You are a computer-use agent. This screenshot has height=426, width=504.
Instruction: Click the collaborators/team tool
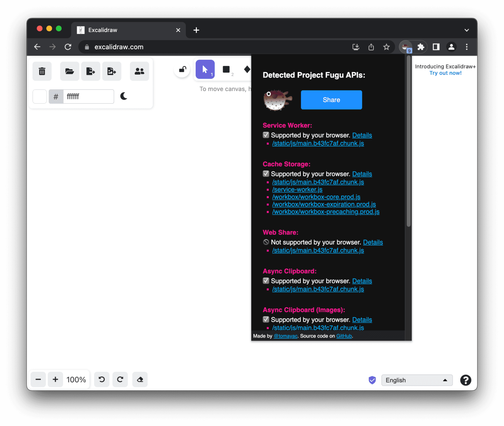(x=139, y=71)
